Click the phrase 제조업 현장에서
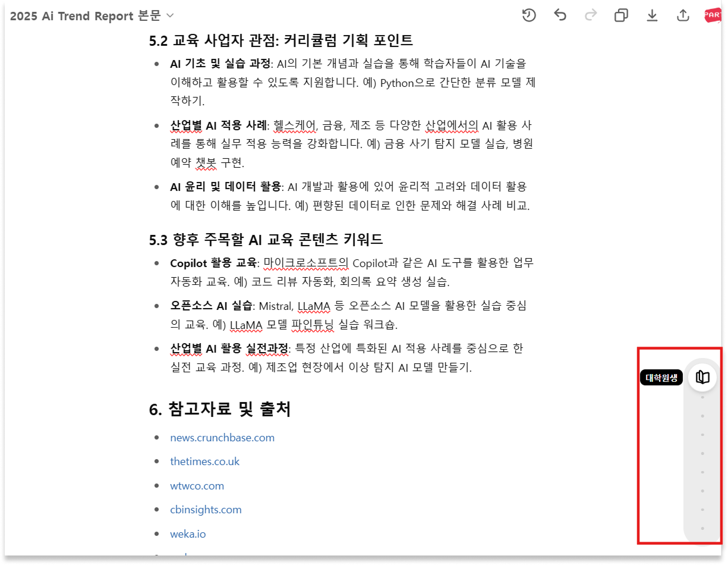 (x=305, y=367)
